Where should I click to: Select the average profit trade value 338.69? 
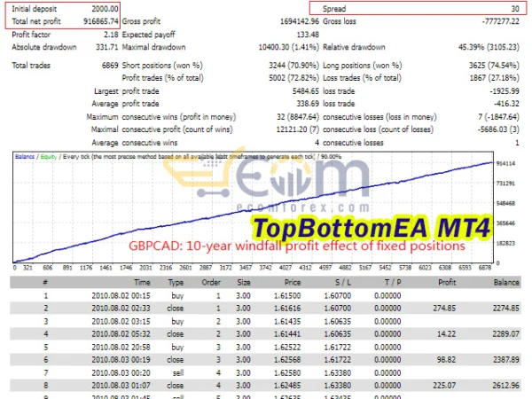tap(308, 104)
